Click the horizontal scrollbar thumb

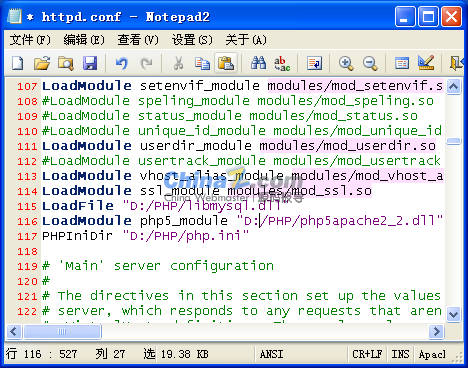62,332
